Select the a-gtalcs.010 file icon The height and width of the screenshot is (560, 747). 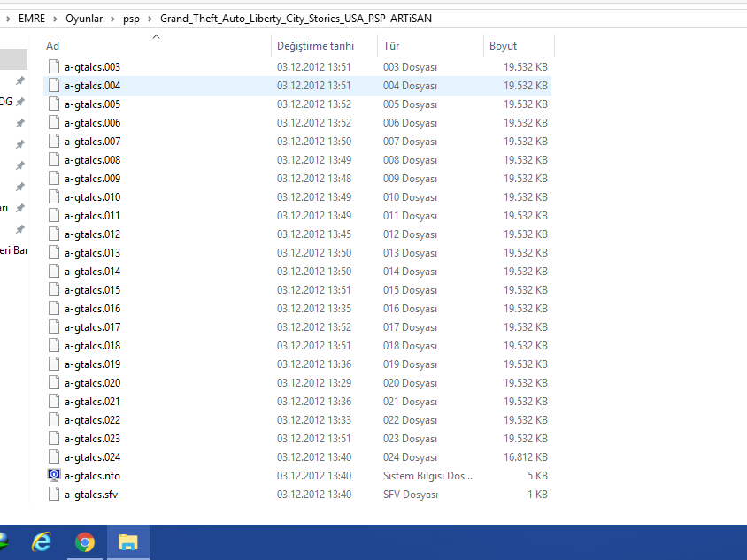[x=54, y=197]
